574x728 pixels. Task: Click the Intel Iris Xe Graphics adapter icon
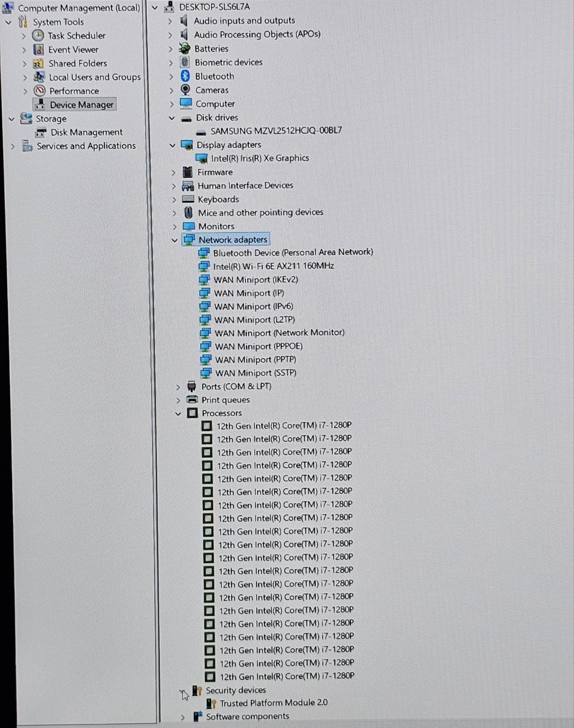[x=201, y=158]
